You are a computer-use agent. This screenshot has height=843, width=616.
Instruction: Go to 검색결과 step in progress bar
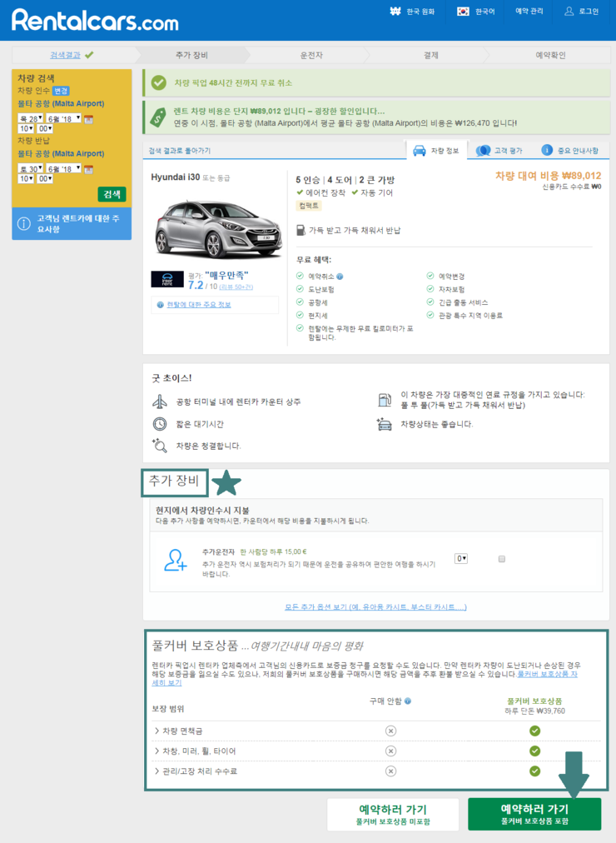(65, 55)
